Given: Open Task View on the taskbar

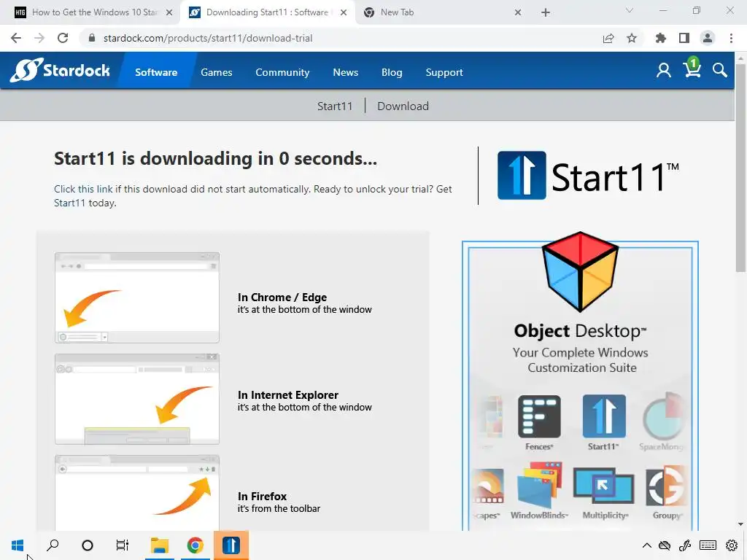Looking at the screenshot, I should tap(123, 545).
